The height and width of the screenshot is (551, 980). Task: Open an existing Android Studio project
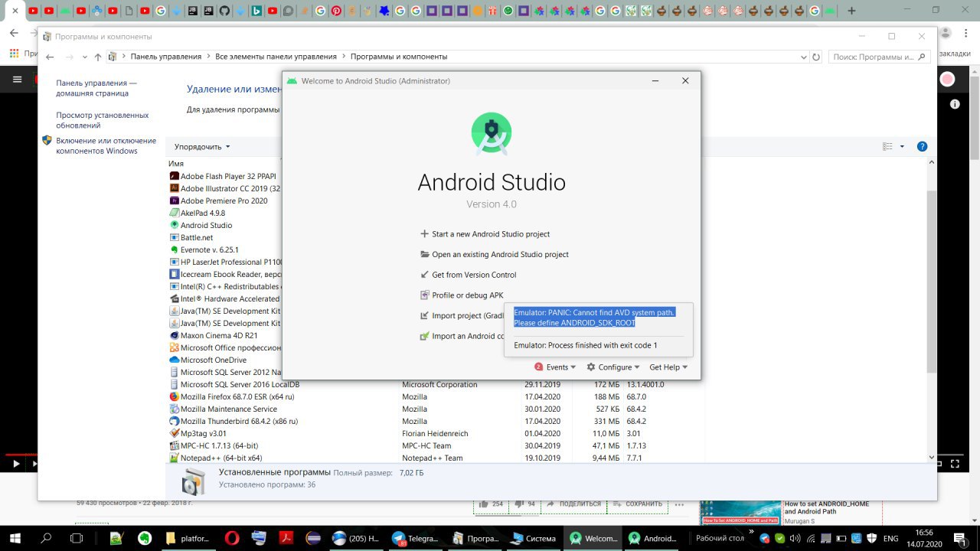tap(500, 255)
